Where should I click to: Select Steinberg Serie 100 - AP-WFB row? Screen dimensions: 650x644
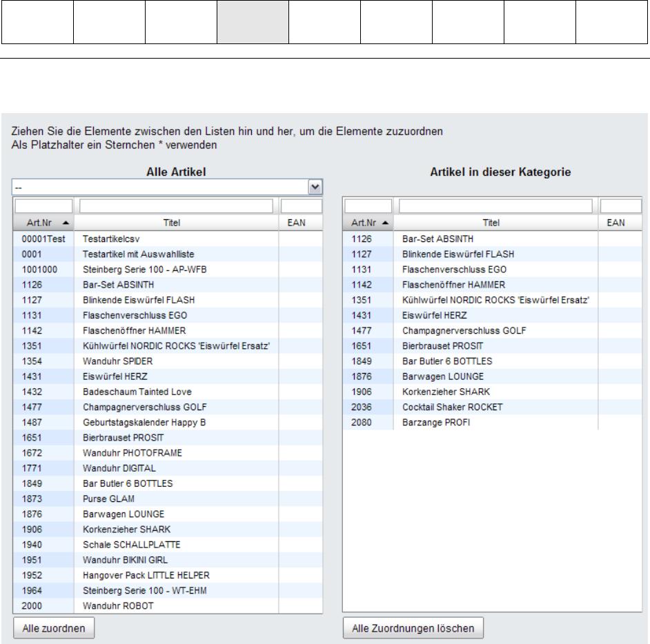168,270
